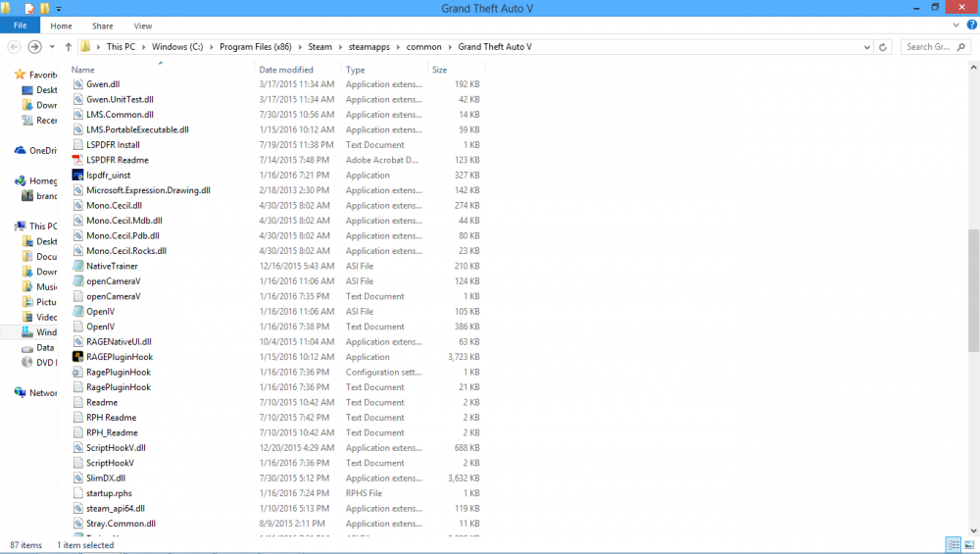
Task: Click scrollbar up arrow in file list
Action: [974, 67]
